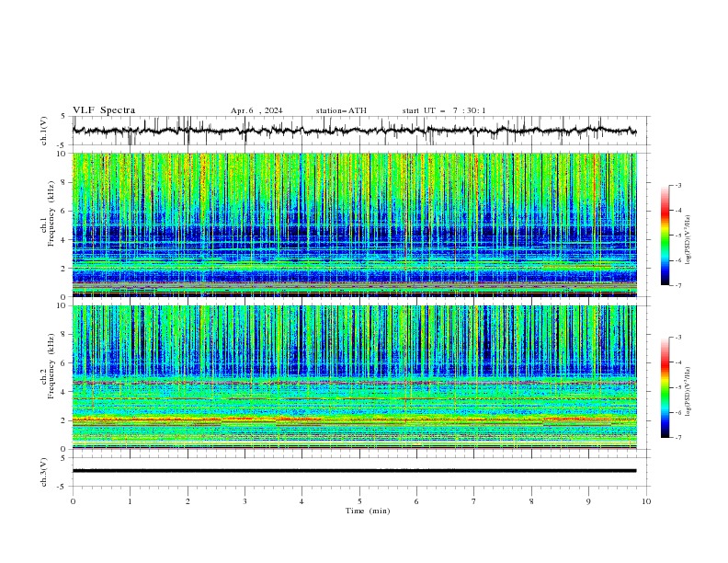Image resolution: width=728 pixels, height=563 pixels.
Task: Click the 'ch.1(V)' waveform axis label
Action: [x=44, y=131]
